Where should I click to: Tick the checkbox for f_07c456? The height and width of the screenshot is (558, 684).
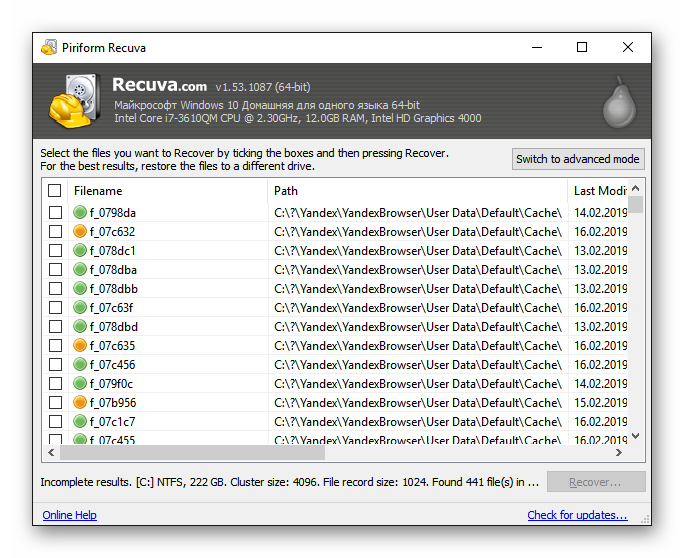tap(55, 364)
